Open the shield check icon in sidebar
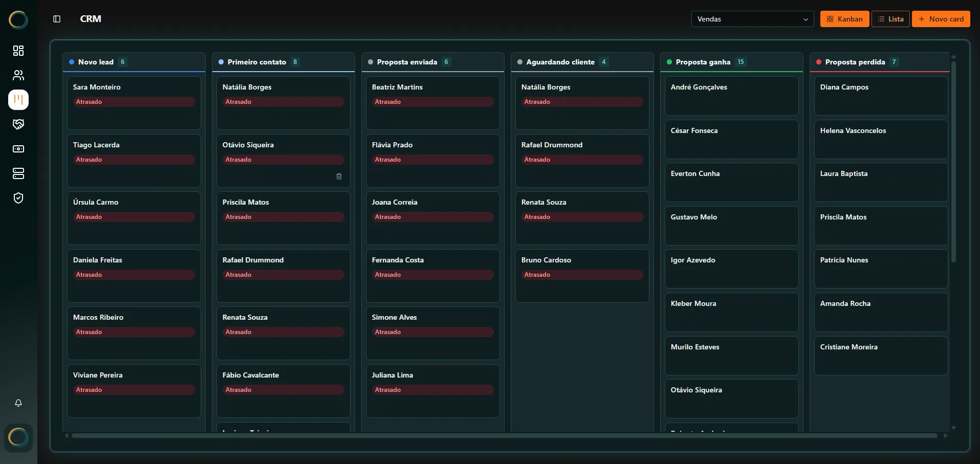The height and width of the screenshot is (464, 980). coord(18,198)
